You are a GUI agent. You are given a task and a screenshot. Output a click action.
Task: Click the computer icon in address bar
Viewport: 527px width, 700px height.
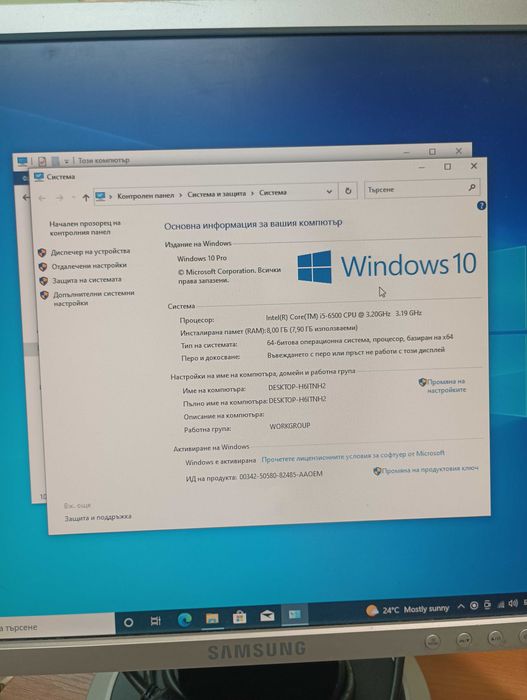click(100, 196)
